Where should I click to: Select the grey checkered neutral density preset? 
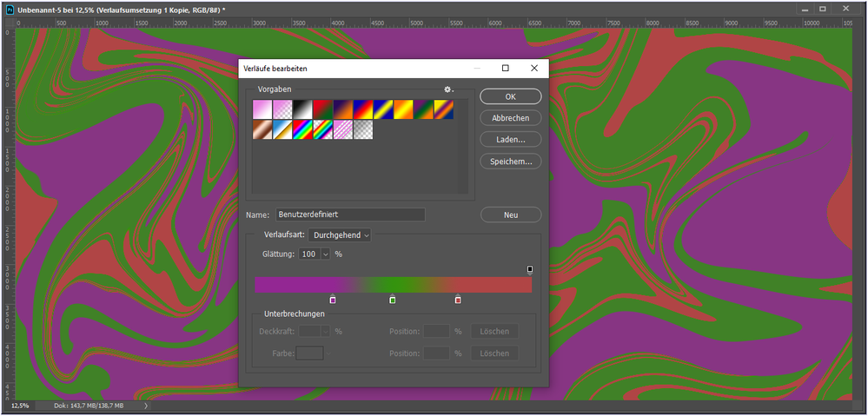[x=363, y=130]
